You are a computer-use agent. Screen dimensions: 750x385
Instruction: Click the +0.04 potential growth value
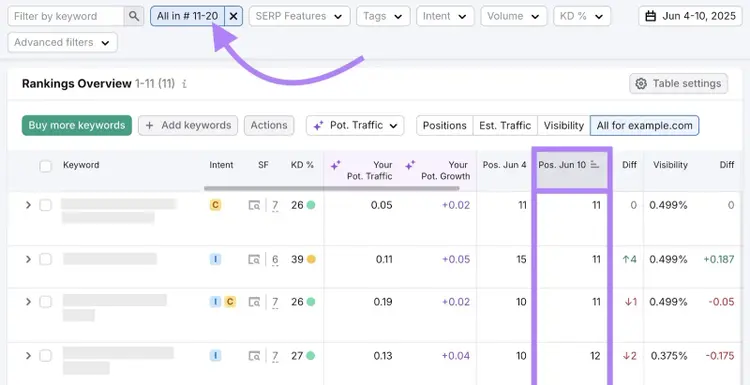coord(456,356)
